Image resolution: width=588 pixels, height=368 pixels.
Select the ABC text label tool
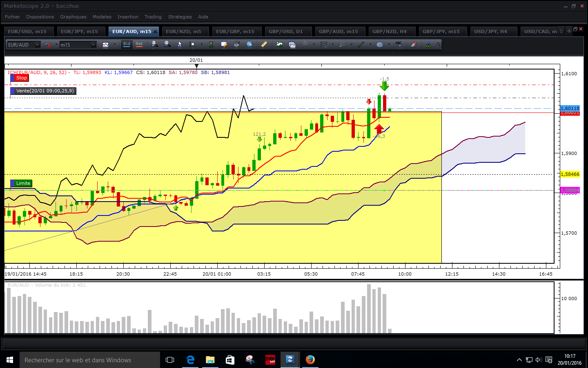(399, 45)
